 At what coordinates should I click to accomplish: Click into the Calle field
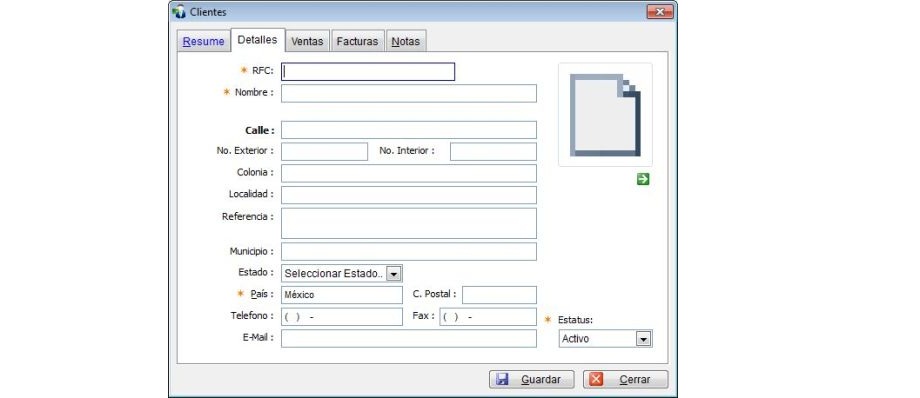click(408, 130)
